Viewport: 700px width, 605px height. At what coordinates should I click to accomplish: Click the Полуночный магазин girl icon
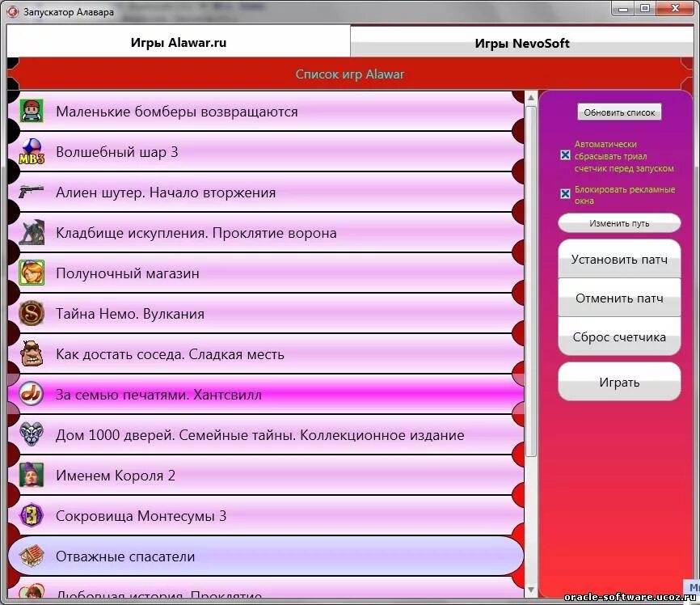click(32, 273)
